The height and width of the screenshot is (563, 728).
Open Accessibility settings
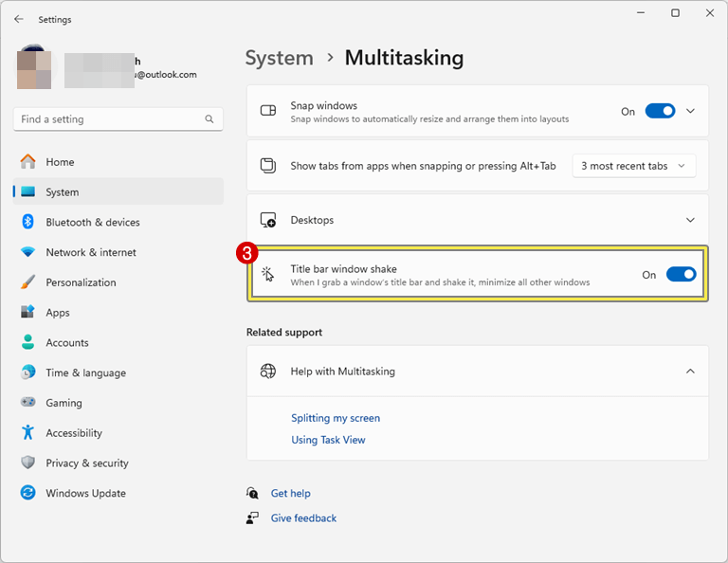pyautogui.click(x=118, y=432)
